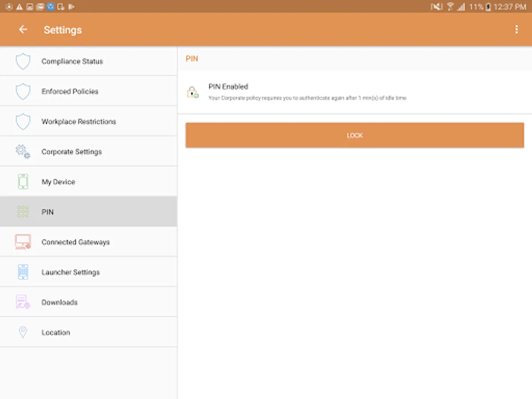
Task: Open the Compliance Status section
Action: 89,61
